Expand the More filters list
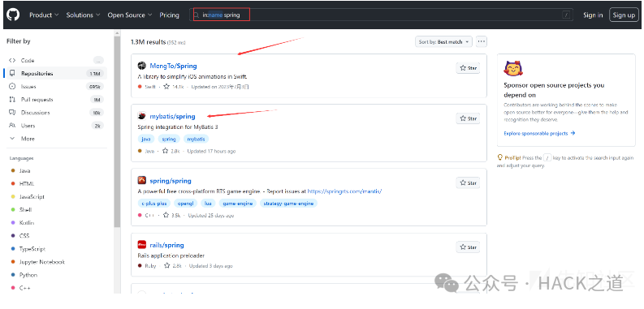This screenshot has height=309, width=644. pos(56,139)
